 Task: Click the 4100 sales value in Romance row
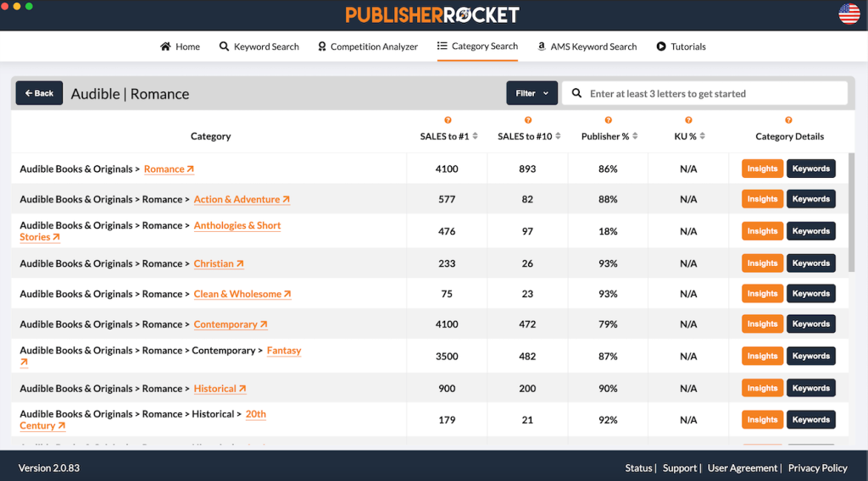pos(447,169)
